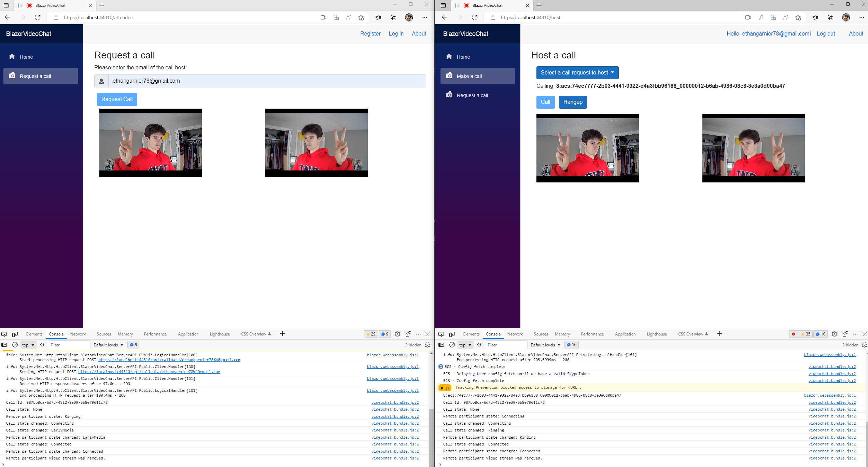Open Select a call request to host dropdown
This screenshot has height=467, width=868.
pos(577,72)
